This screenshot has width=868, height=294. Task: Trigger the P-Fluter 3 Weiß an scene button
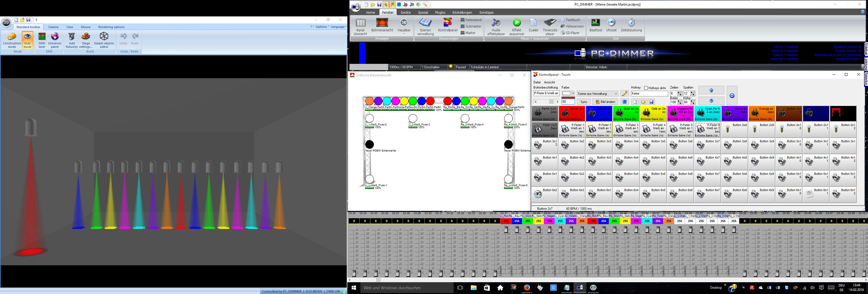[626, 130]
